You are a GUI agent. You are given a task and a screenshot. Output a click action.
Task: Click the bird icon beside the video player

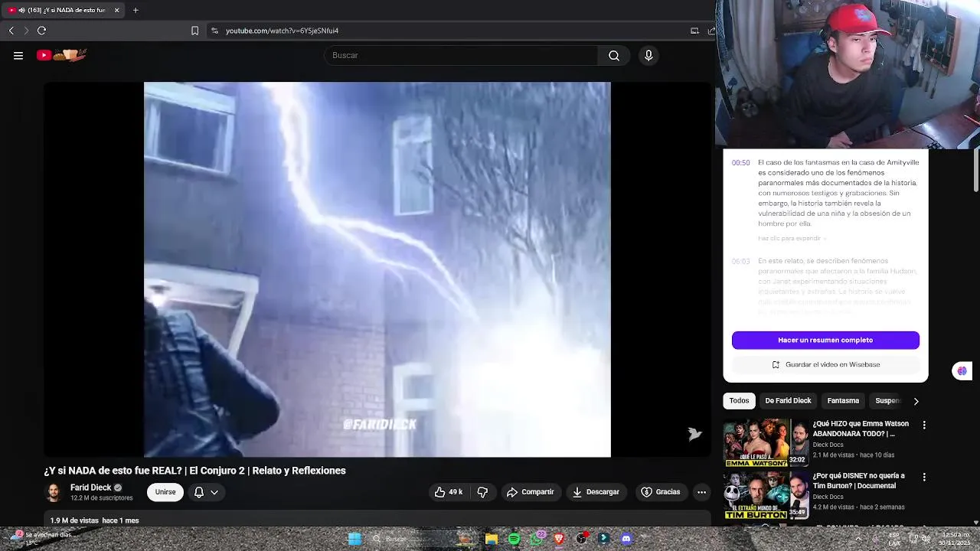(x=694, y=435)
